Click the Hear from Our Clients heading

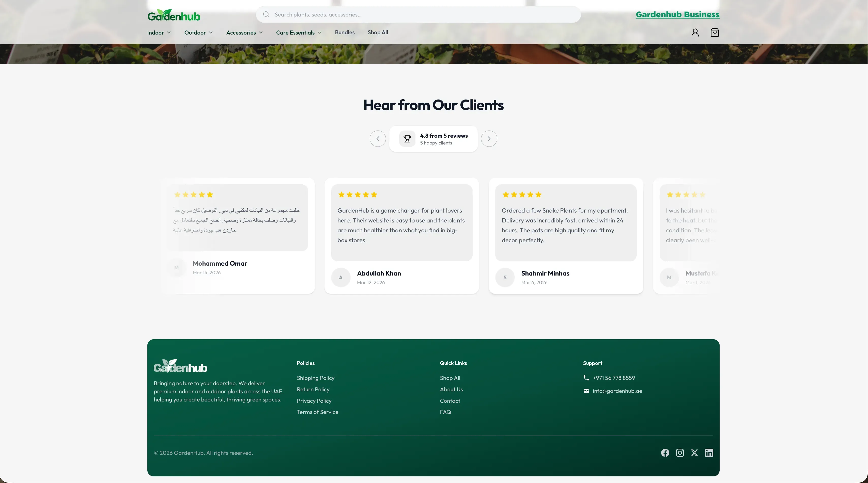(433, 105)
